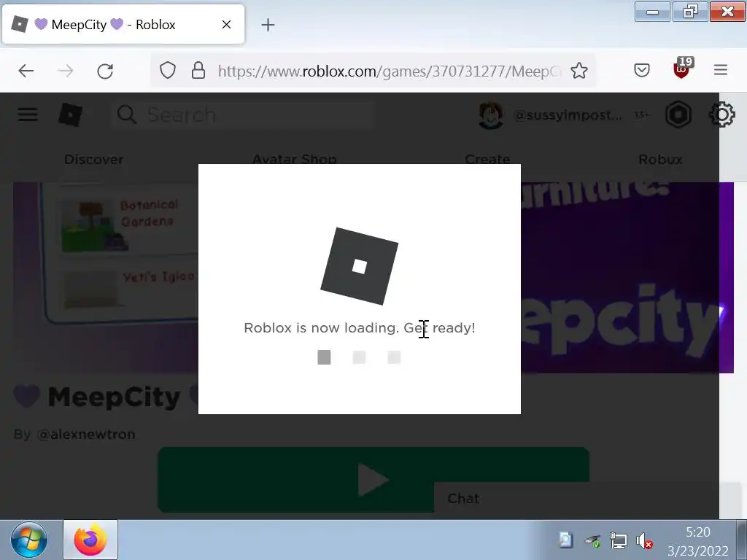Viewport: 747px width, 560px height.
Task: Focus the Roblox Search field
Action: point(243,114)
